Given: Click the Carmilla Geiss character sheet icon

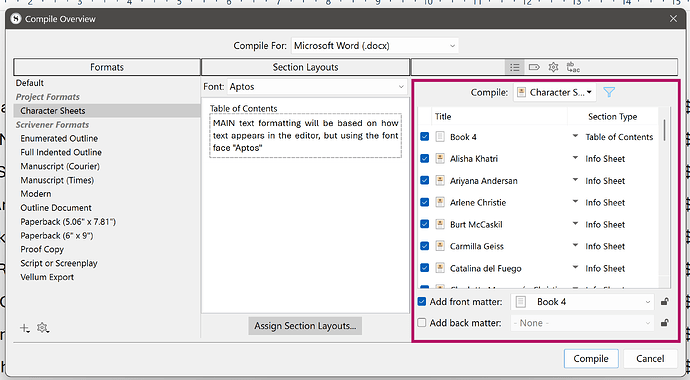Looking at the screenshot, I should tap(440, 246).
